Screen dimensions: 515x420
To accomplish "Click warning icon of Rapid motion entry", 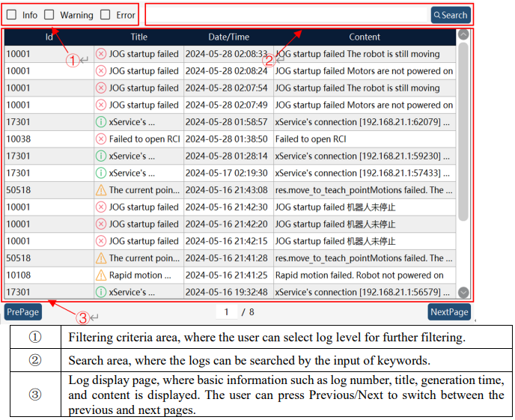I will [x=101, y=276].
